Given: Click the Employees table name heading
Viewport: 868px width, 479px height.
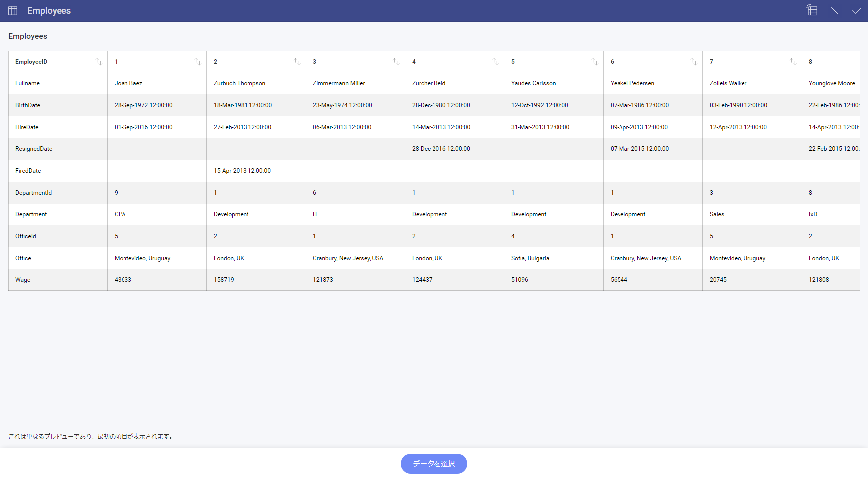Looking at the screenshot, I should pyautogui.click(x=28, y=36).
